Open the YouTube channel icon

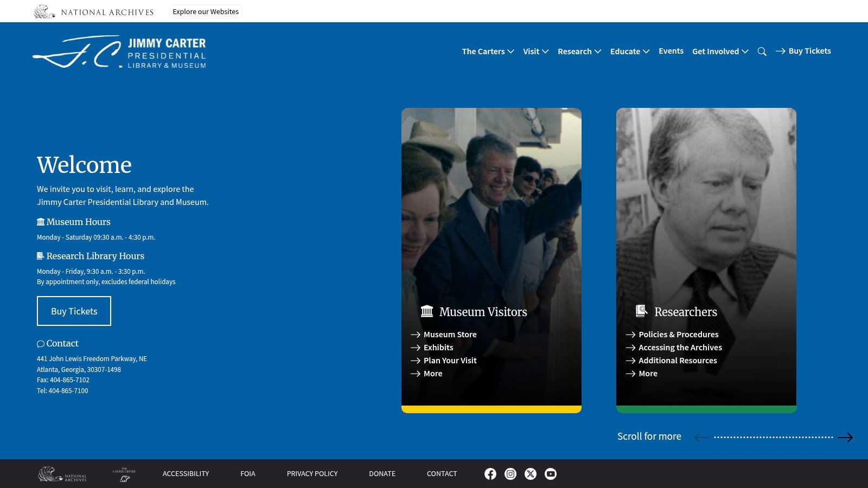click(551, 474)
